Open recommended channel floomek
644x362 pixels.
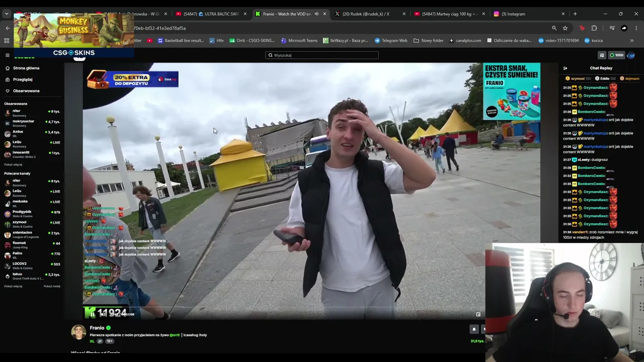[32, 245]
